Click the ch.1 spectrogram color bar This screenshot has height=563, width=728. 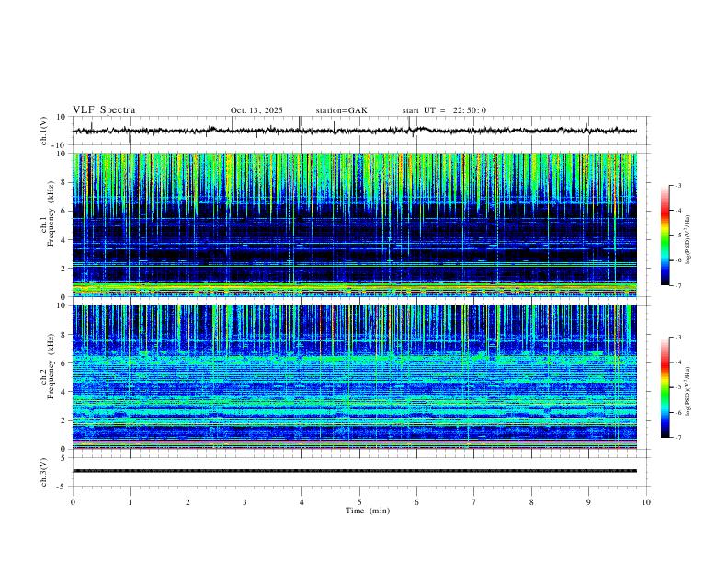click(665, 236)
